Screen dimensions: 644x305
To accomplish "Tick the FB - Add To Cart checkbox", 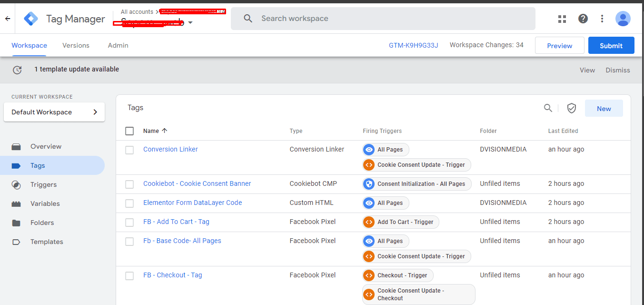I will [129, 223].
